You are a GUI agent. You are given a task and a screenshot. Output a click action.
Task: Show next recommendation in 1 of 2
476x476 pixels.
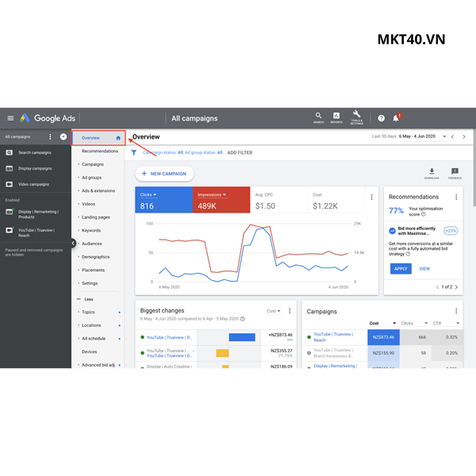[x=456, y=287]
